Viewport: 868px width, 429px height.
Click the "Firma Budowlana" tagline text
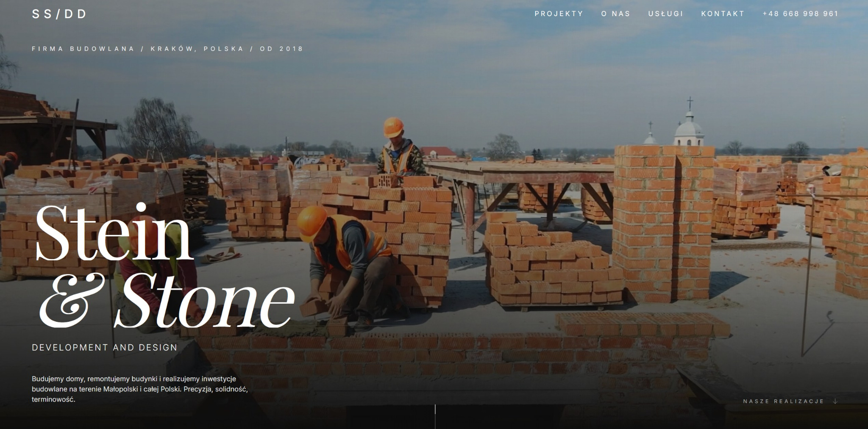coord(83,49)
